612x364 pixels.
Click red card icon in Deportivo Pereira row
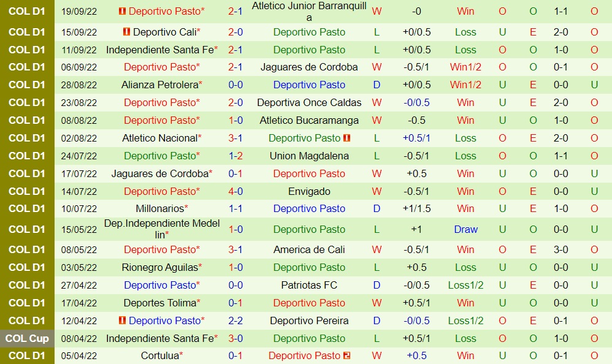coord(122,320)
